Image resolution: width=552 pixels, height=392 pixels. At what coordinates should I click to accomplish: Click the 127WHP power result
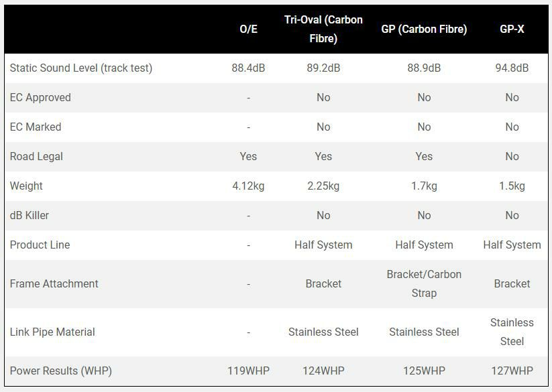click(512, 371)
